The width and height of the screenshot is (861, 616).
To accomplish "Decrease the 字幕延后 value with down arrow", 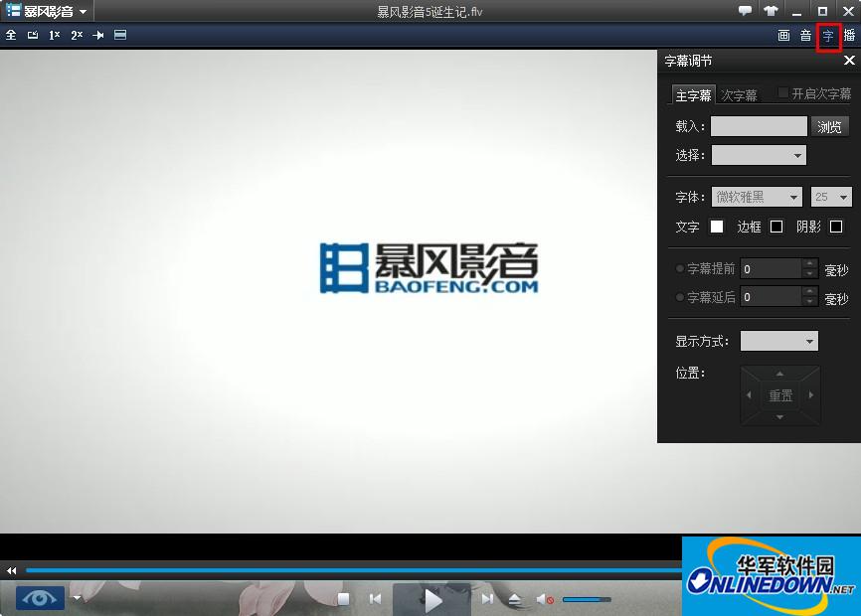I will [809, 302].
